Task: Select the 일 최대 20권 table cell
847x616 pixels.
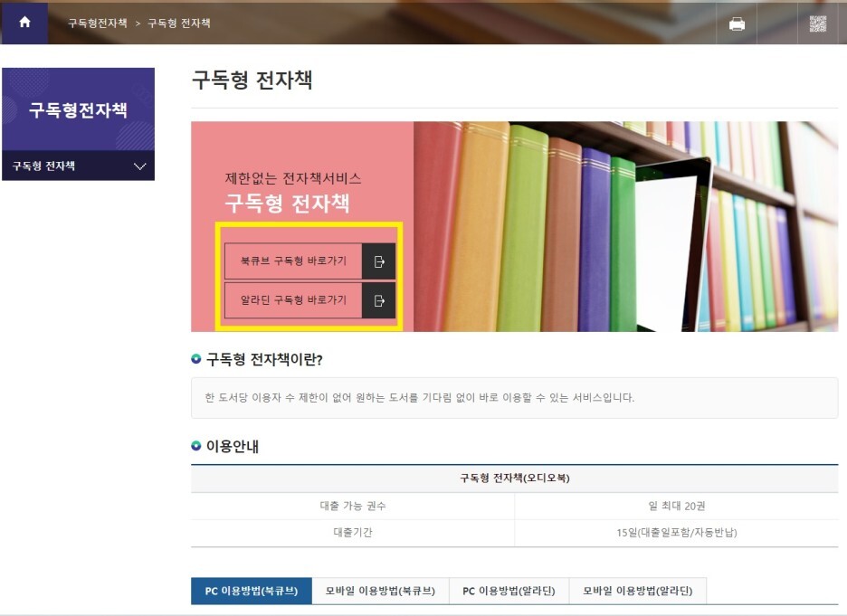Action: [676, 506]
